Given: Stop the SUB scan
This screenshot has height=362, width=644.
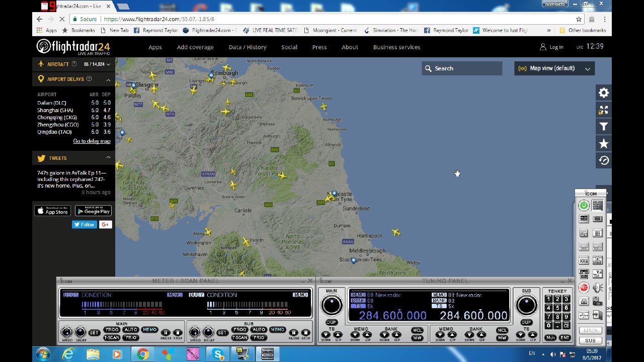Looking at the screenshot, I should [x=305, y=332].
